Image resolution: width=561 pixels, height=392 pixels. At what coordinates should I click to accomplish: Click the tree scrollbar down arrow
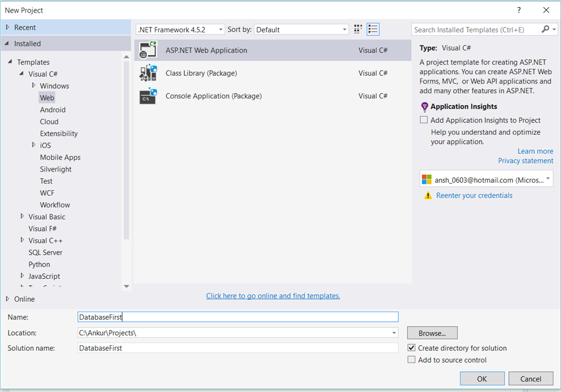click(x=127, y=286)
